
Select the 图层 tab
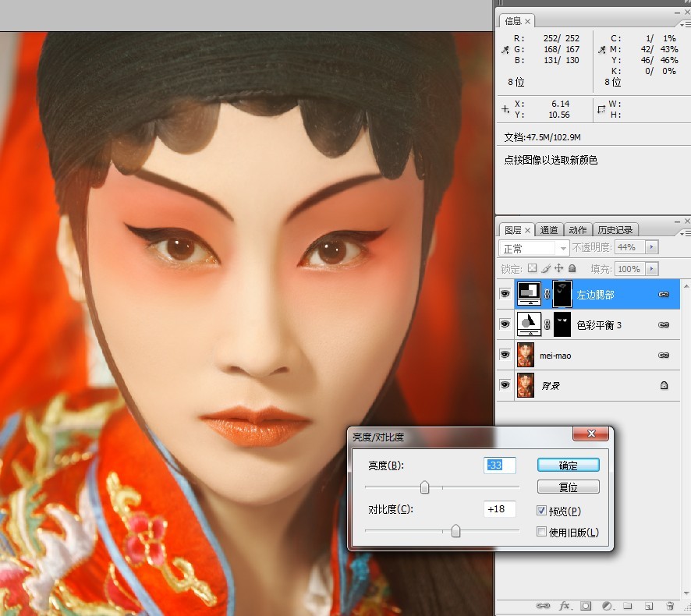tap(512, 230)
